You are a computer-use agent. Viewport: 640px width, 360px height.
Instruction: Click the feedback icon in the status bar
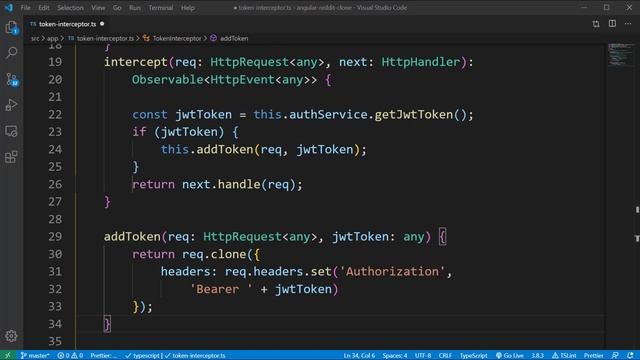click(x=615, y=356)
